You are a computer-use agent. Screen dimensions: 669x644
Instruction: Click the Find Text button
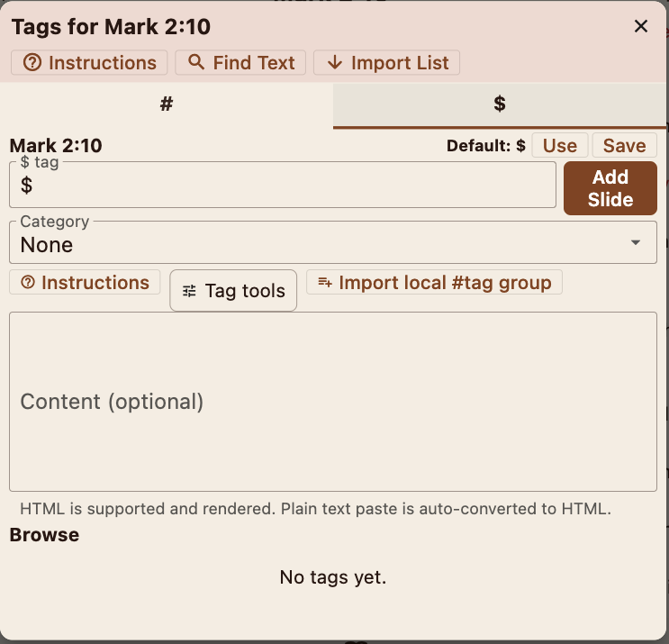coord(240,63)
